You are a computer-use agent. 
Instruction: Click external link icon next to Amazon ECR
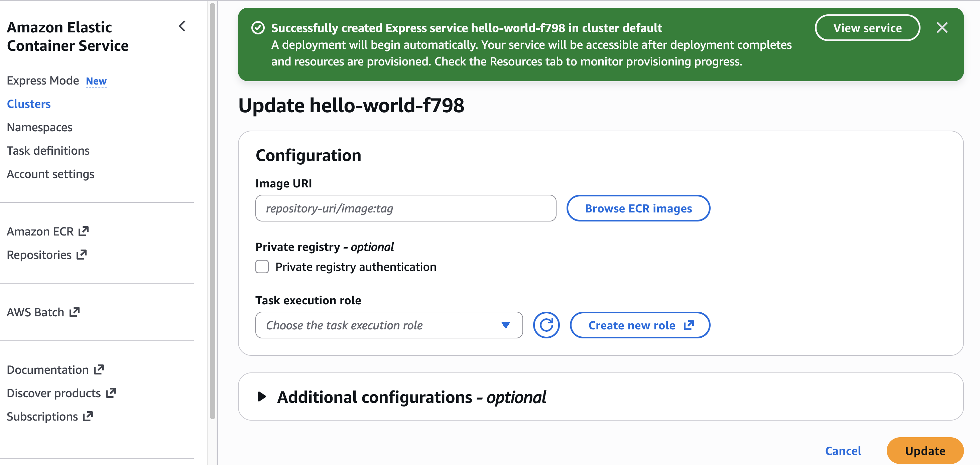click(x=83, y=231)
